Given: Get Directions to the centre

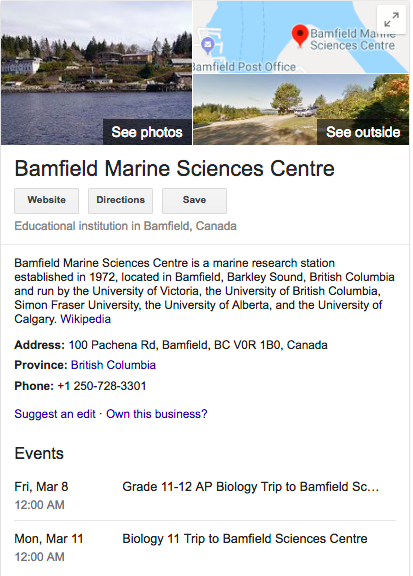Looking at the screenshot, I should [x=121, y=201].
